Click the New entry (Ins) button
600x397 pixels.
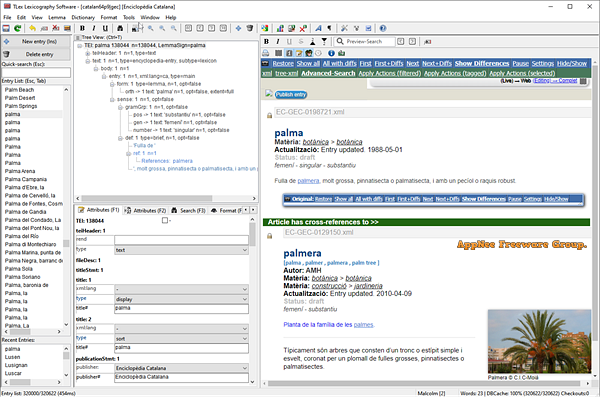coord(36,41)
